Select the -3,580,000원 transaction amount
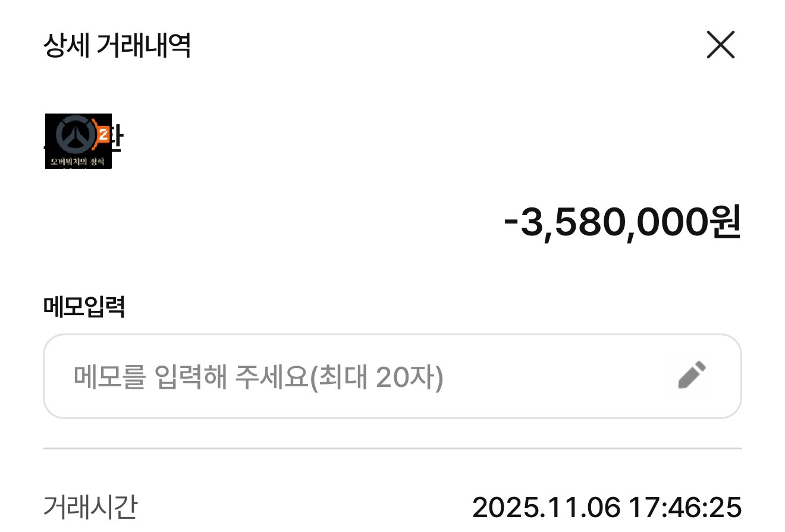This screenshot has height=532, width=785. [622, 222]
